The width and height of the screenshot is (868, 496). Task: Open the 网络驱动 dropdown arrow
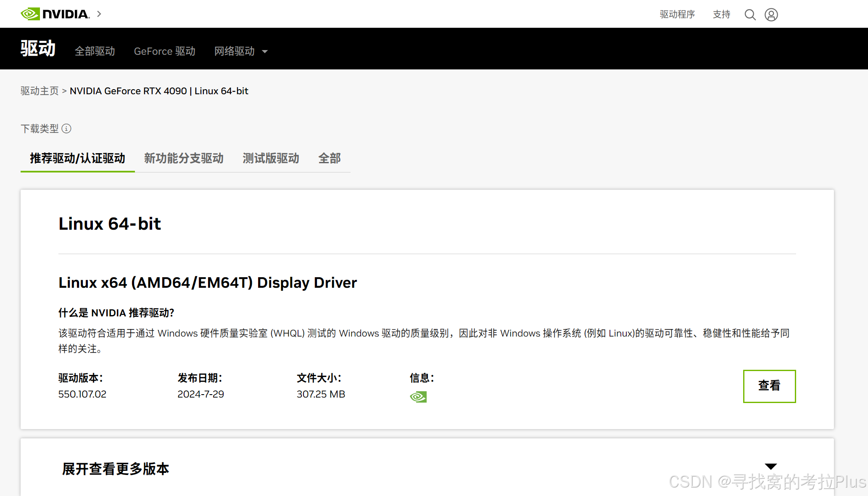[265, 52]
